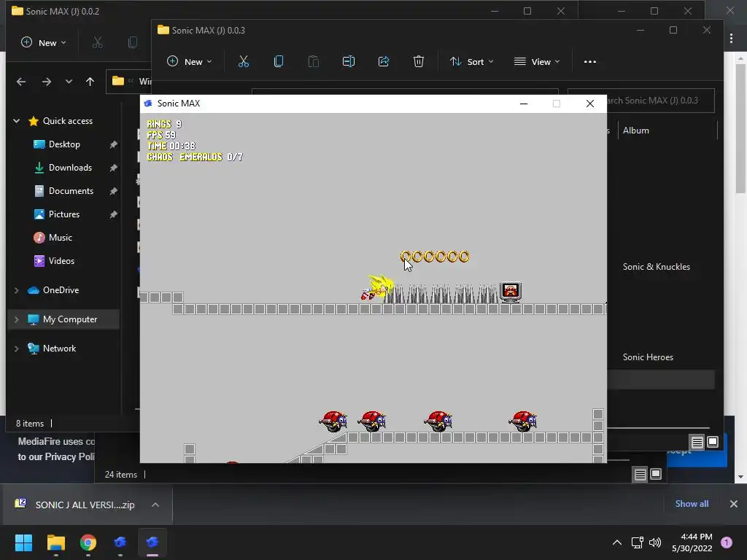Open Windows Start menu
Image resolution: width=747 pixels, height=560 pixels.
click(23, 542)
